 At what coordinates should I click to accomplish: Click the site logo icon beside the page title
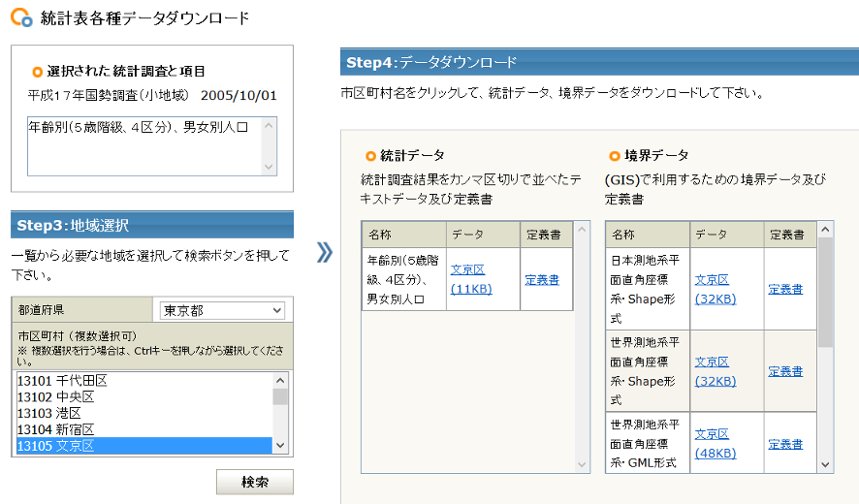tap(21, 17)
